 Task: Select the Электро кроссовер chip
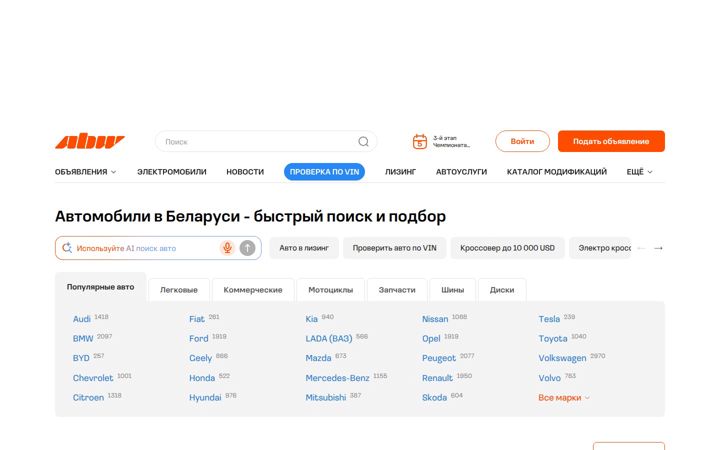[x=601, y=248]
